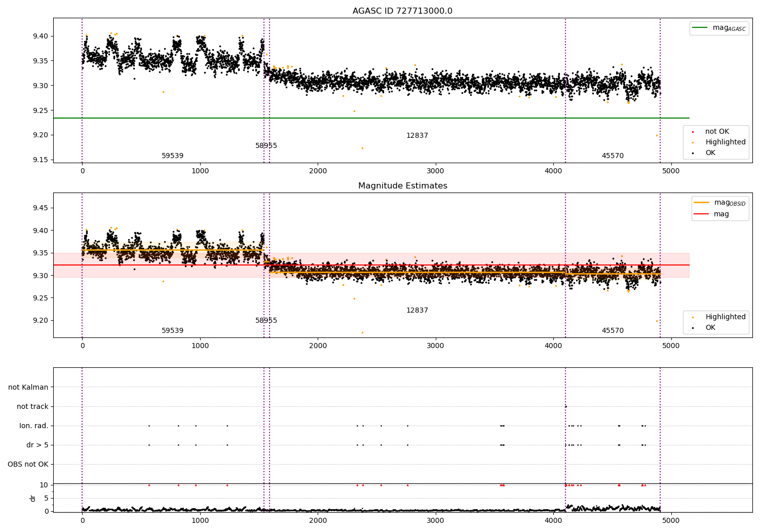This screenshot has height=532, width=760.
Task: Click the 9.25 y-tick in the top plot
Action: tap(41, 110)
